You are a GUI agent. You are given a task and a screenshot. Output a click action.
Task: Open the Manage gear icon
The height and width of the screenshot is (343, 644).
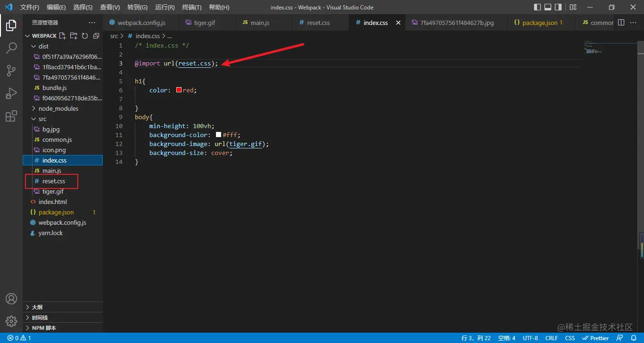(11, 321)
